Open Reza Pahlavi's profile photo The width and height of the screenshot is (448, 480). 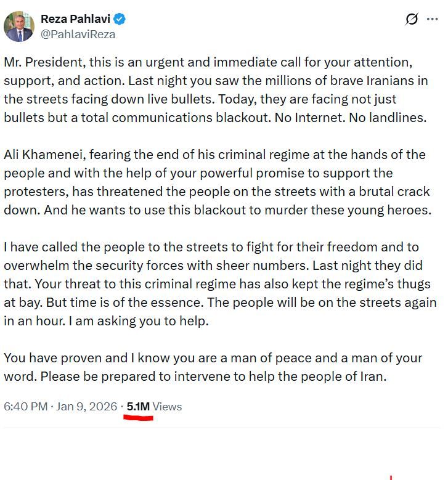click(19, 26)
